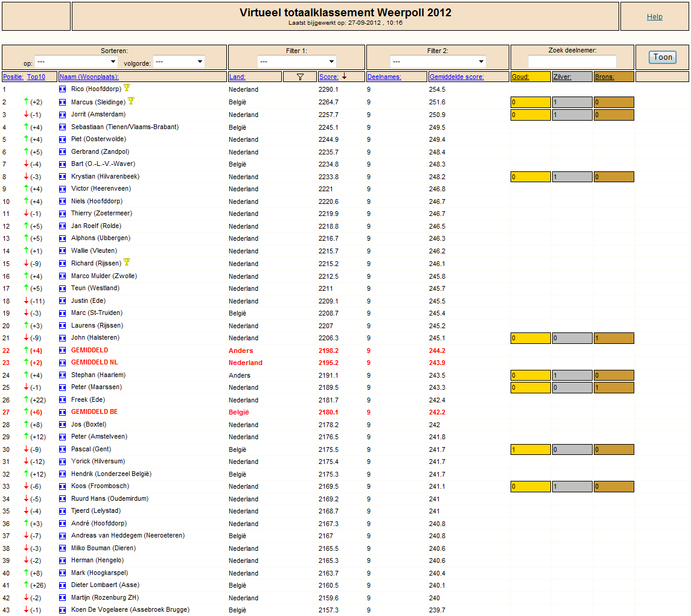This screenshot has height=616, width=691.
Task: Click the Gemiddelde score column link
Action: 457,77
